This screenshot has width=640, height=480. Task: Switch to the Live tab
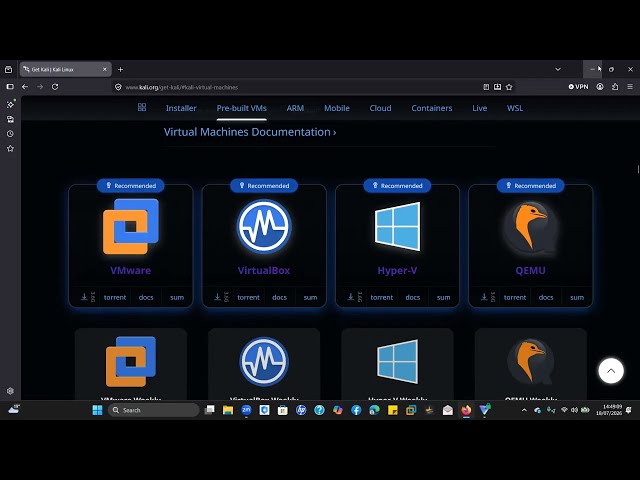pos(480,108)
